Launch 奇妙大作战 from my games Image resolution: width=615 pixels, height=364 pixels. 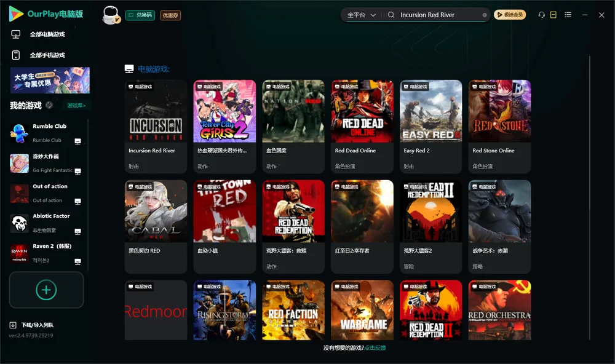click(x=45, y=163)
